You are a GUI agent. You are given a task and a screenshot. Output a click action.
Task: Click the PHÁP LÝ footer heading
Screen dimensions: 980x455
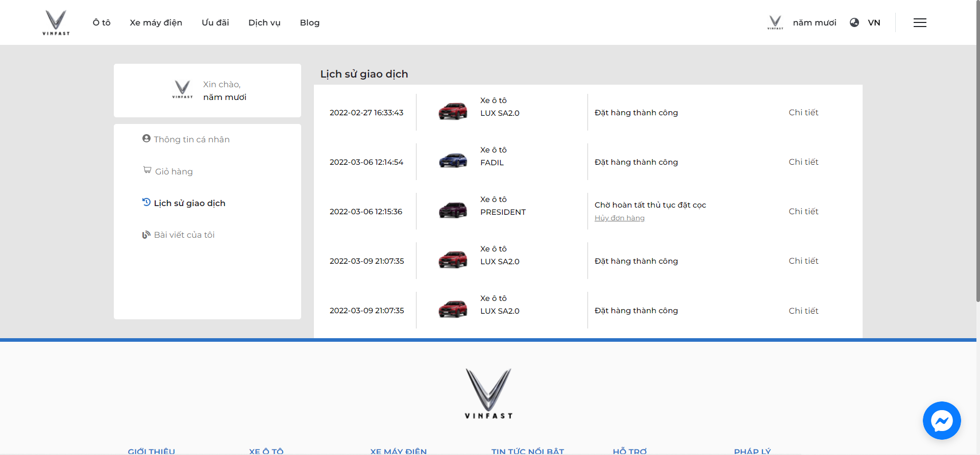pos(752,451)
